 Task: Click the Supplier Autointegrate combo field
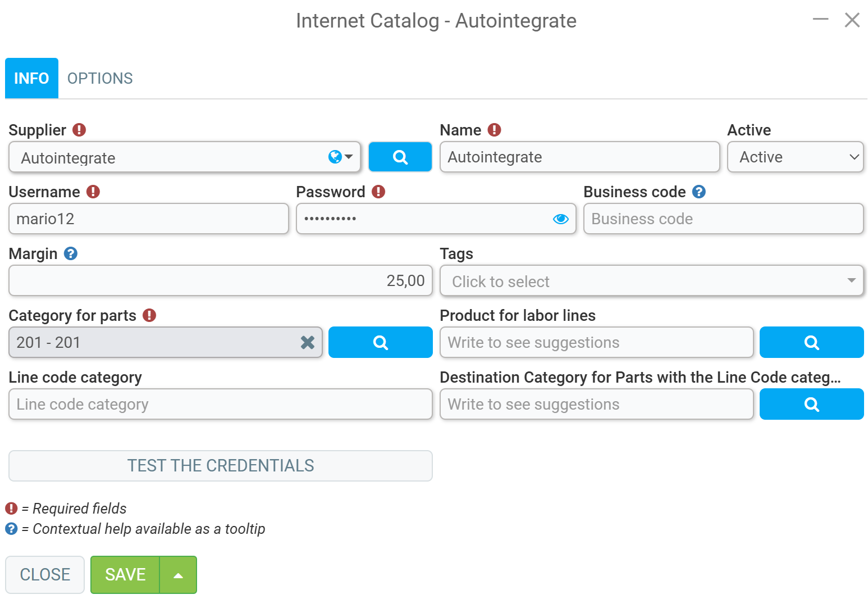point(185,157)
